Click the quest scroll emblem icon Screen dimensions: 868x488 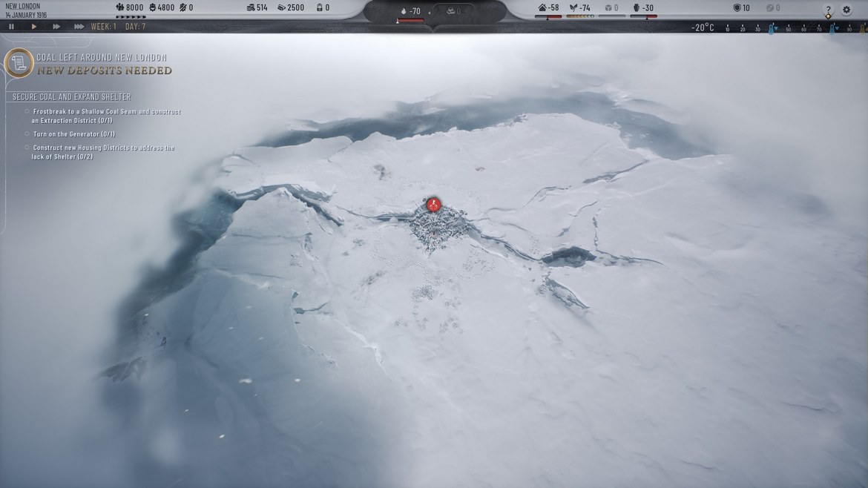(19, 62)
